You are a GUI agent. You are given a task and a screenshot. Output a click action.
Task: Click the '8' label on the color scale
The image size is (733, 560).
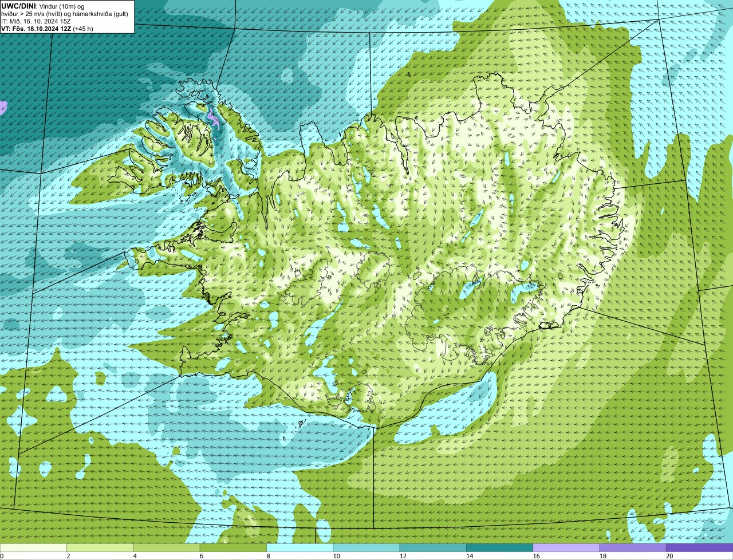coord(268,556)
